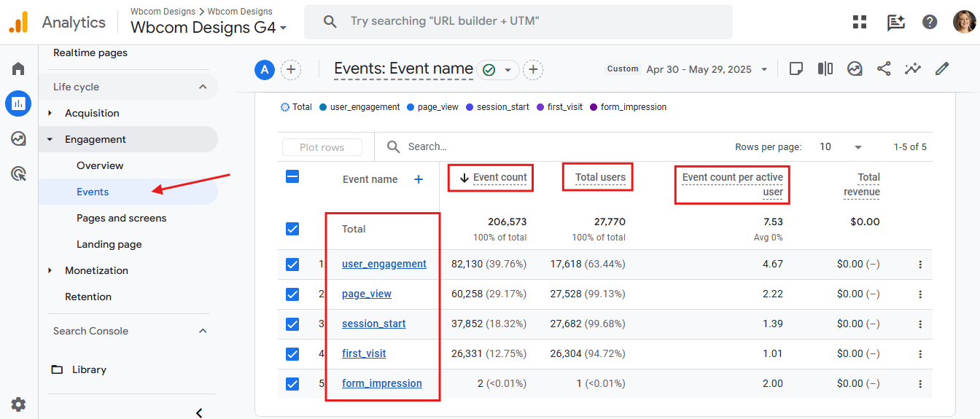This screenshot has height=419, width=980.
Task: Open Admin settings gear icon
Action: pos(18,404)
